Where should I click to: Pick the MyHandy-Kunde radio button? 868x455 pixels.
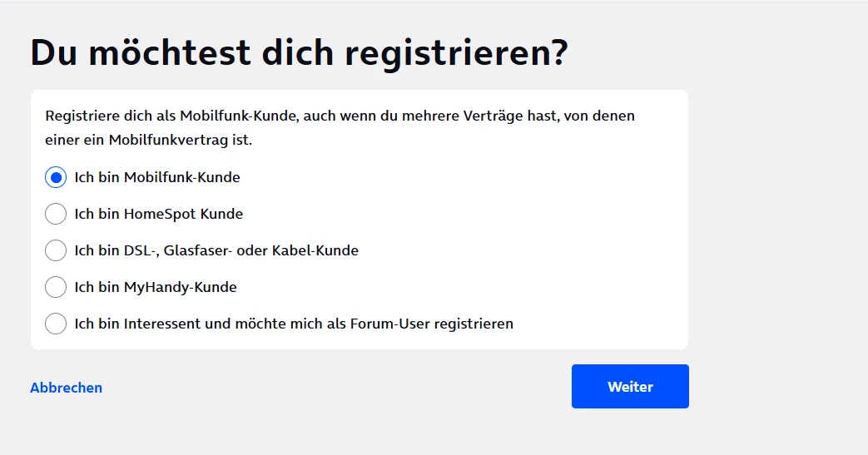point(56,287)
